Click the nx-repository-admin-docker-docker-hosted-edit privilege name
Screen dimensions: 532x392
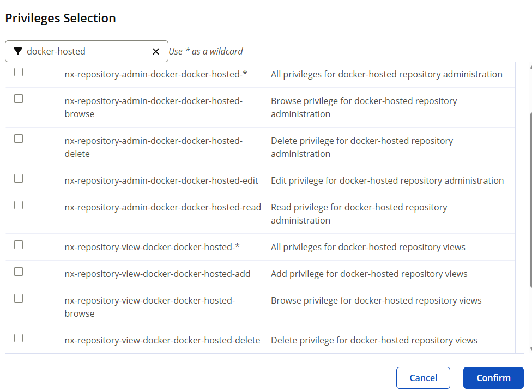tap(161, 180)
